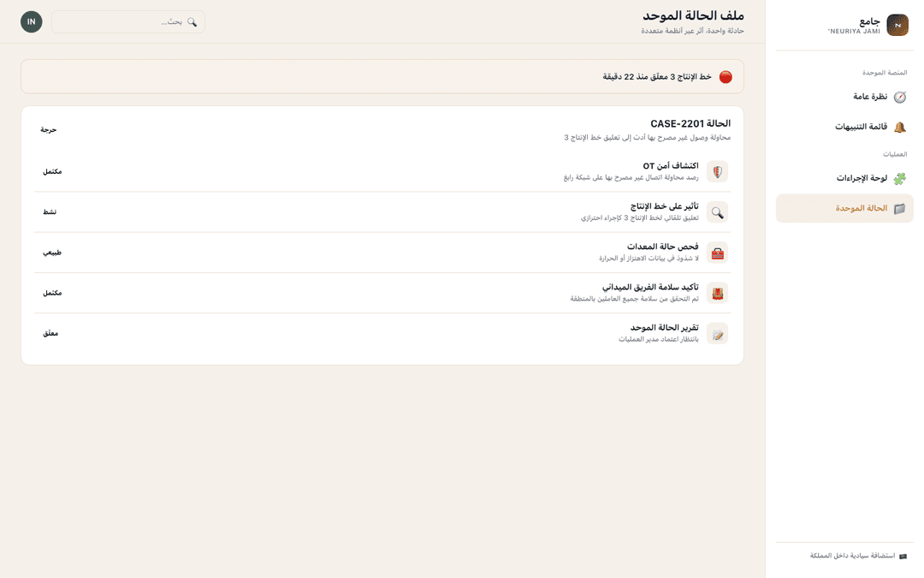Click the مكتمل status of اكتشاف أمن OT
This screenshot has height=578, width=924.
pyautogui.click(x=52, y=171)
